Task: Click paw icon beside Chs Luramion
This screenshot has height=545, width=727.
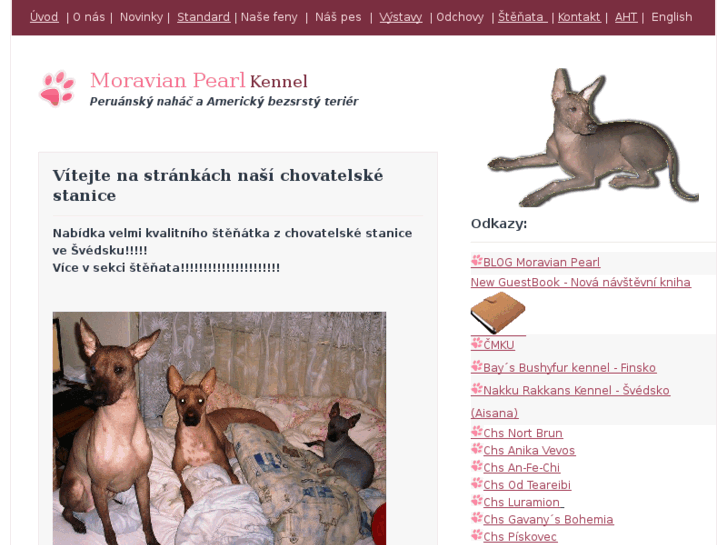Action: [477, 501]
